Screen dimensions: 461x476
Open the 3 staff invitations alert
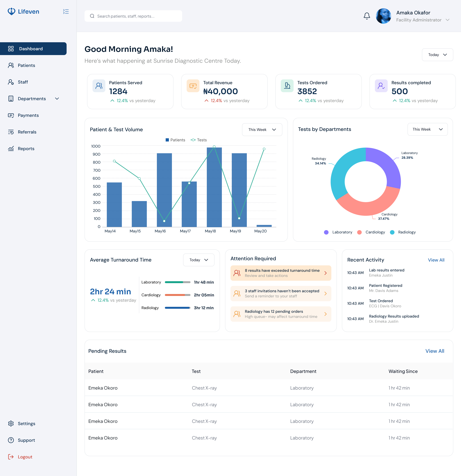(x=281, y=294)
